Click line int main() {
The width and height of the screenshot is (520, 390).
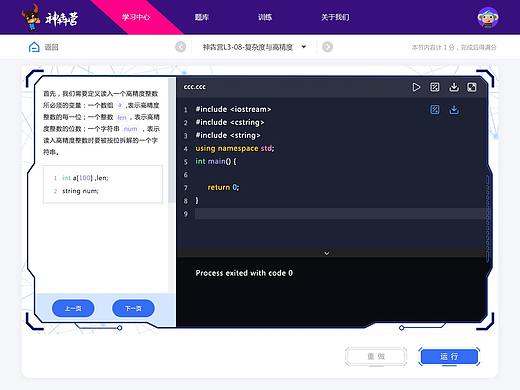(x=216, y=161)
